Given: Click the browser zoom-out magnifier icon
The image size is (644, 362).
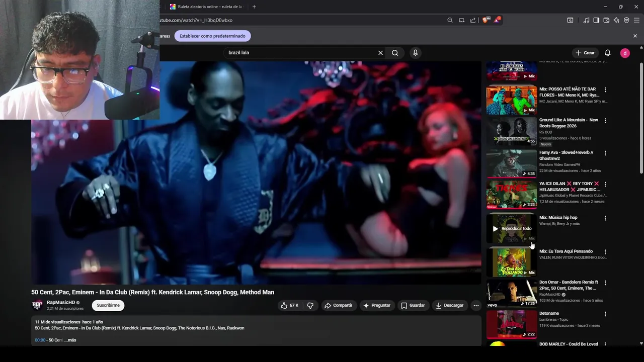Looking at the screenshot, I should (450, 20).
